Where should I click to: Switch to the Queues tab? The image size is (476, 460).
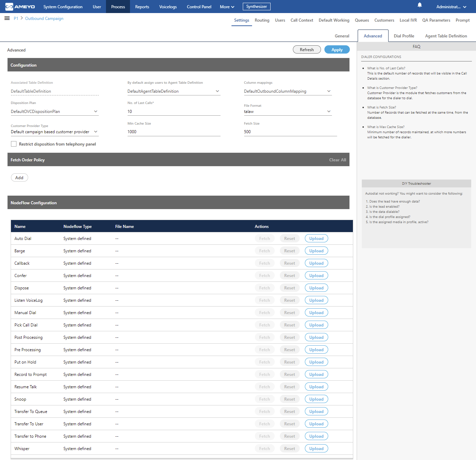tap(362, 20)
